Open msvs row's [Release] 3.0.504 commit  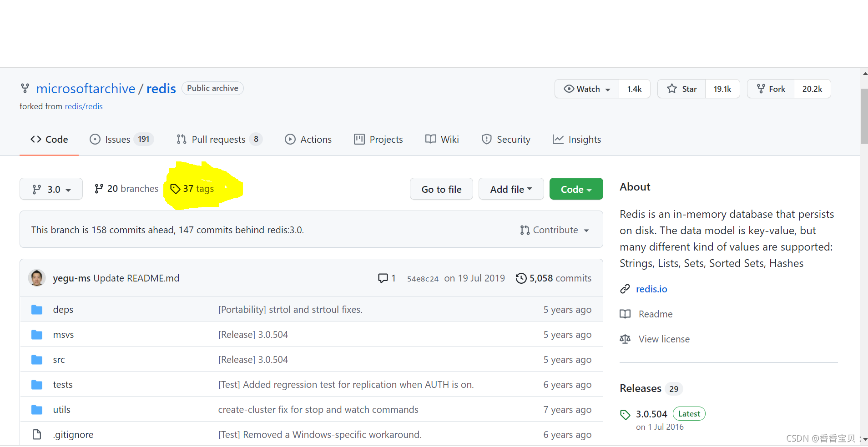coord(253,335)
